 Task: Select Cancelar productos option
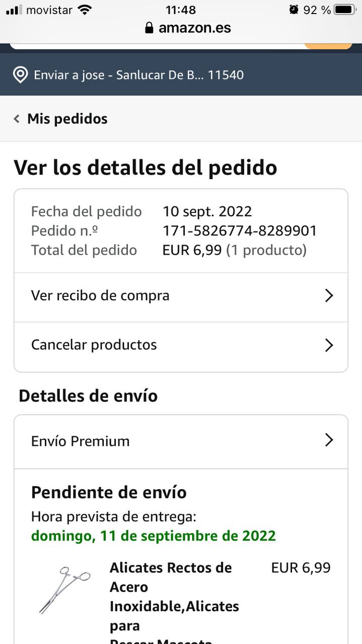[94, 345]
